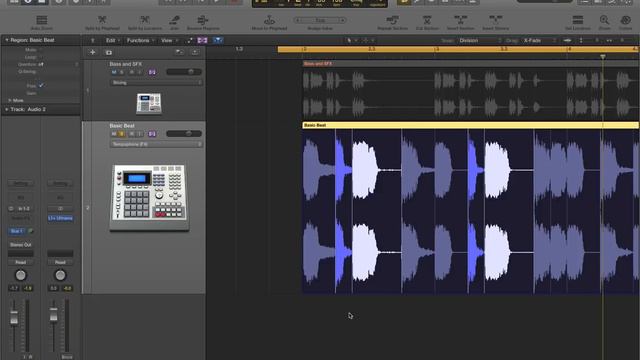The height and width of the screenshot is (360, 640).
Task: Click Read automation on left channel strip
Action: [x=21, y=262]
